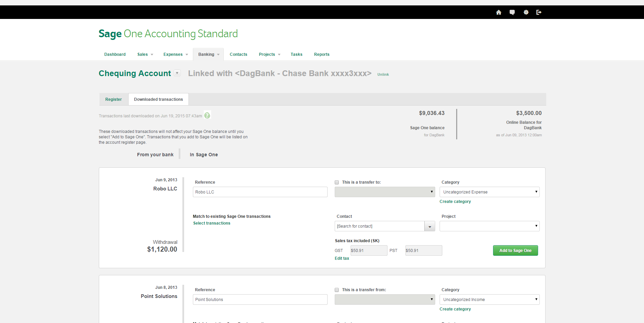Viewport: 644px width, 323px height.
Task: Click the GST amount field showing $50.91
Action: (x=369, y=250)
